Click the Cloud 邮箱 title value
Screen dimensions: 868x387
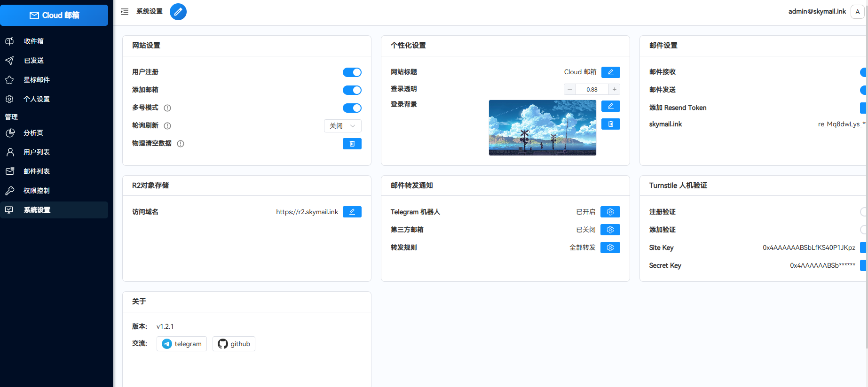[x=580, y=72]
